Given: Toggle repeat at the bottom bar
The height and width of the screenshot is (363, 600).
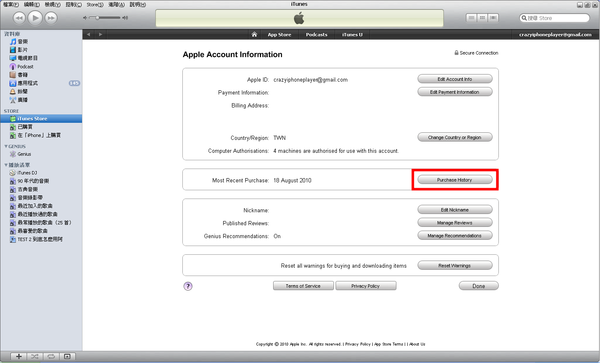Looking at the screenshot, I should click(51, 356).
